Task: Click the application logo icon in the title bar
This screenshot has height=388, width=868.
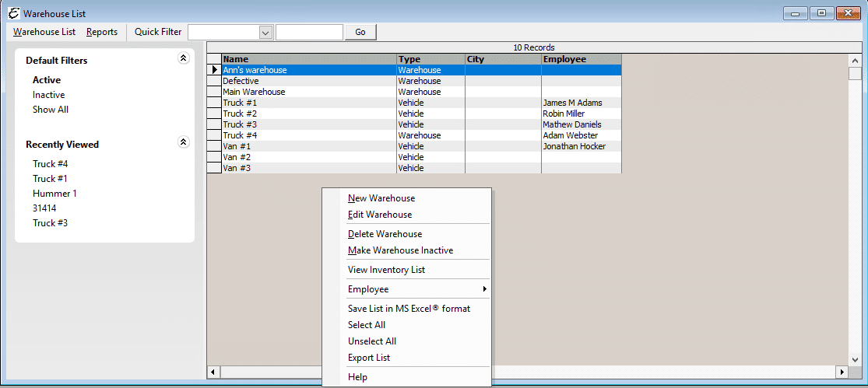Action: coord(13,13)
